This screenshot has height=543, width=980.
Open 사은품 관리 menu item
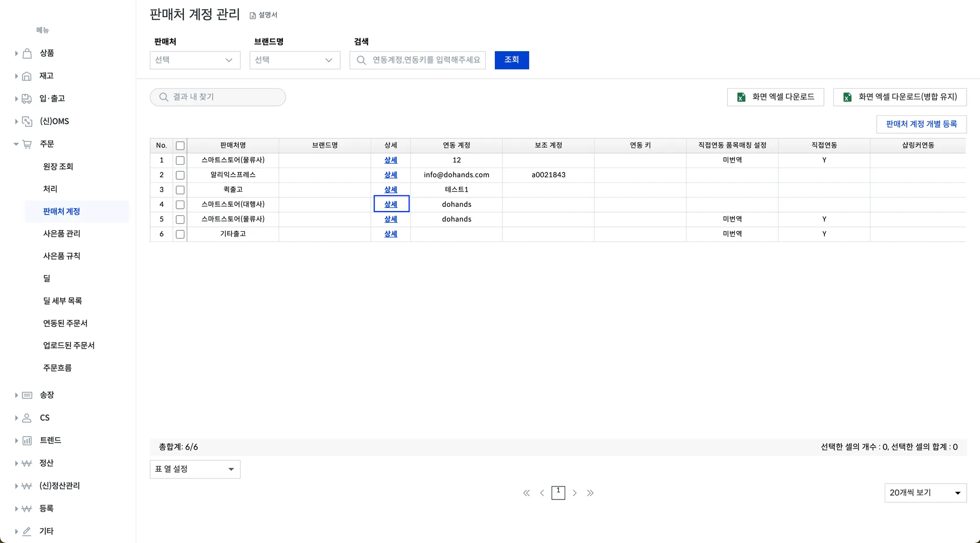click(x=62, y=234)
